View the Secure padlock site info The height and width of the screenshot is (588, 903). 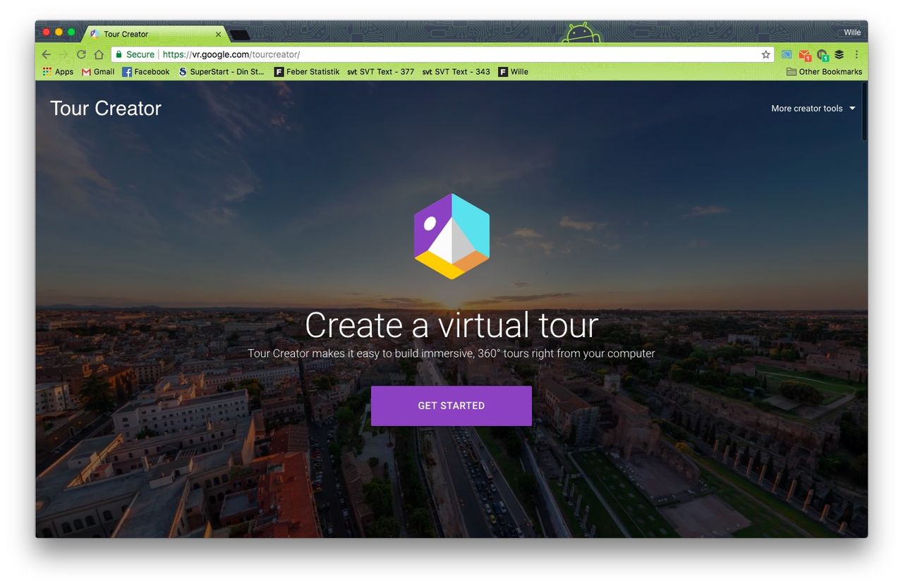click(x=135, y=54)
